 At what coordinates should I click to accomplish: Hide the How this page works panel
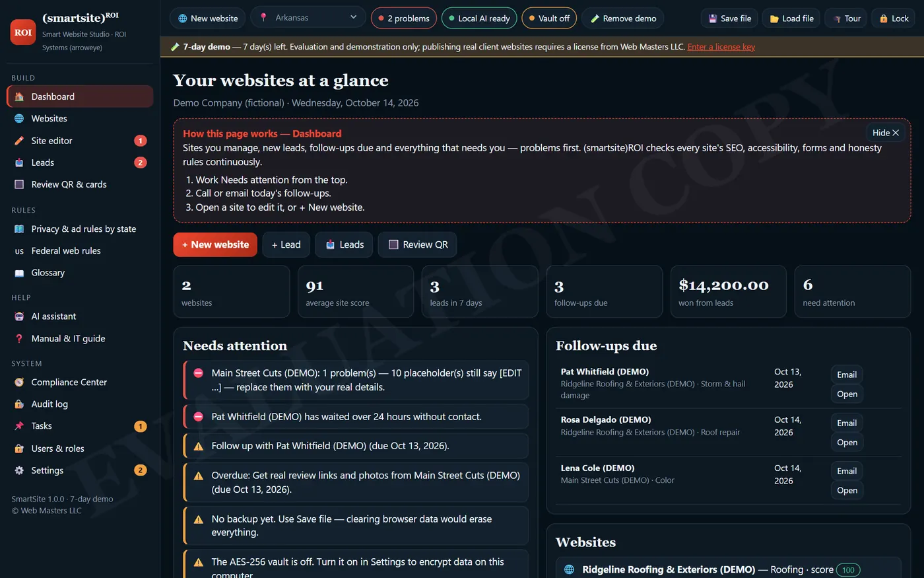click(886, 133)
